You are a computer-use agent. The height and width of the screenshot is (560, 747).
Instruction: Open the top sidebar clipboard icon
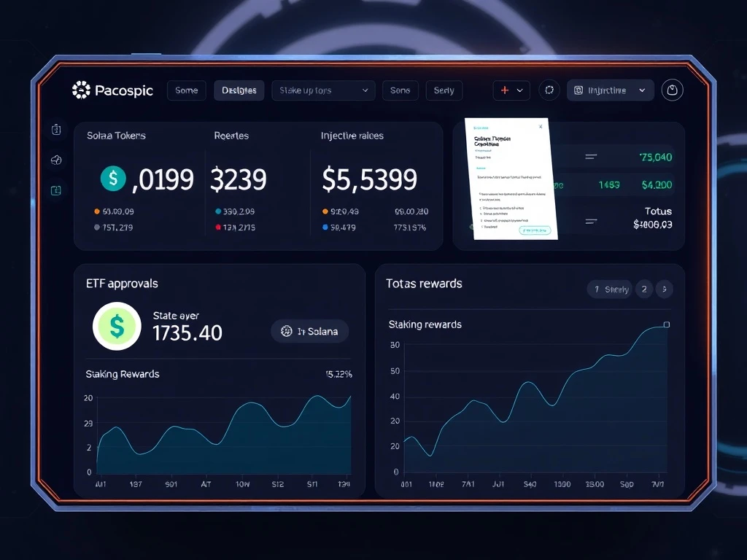point(56,129)
